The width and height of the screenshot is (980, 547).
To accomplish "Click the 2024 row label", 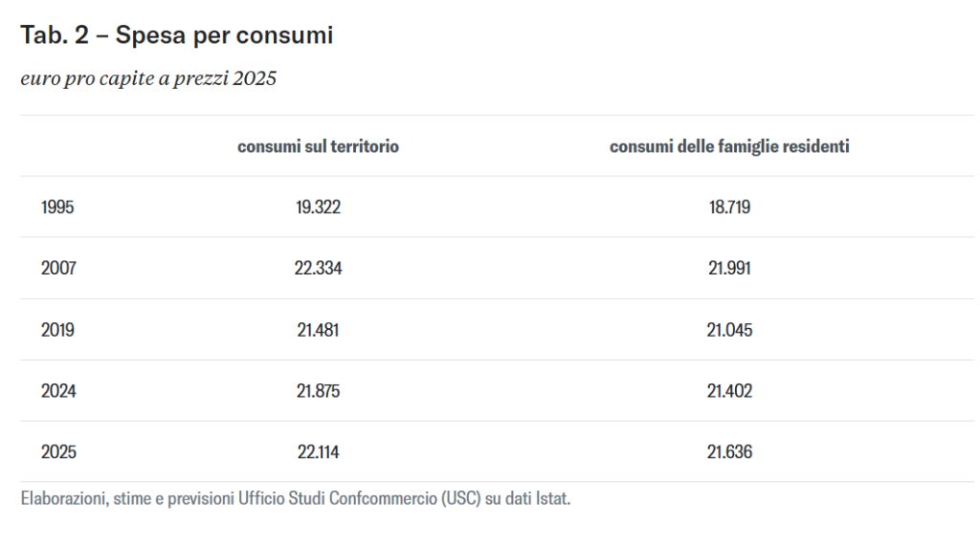I will (x=58, y=391).
